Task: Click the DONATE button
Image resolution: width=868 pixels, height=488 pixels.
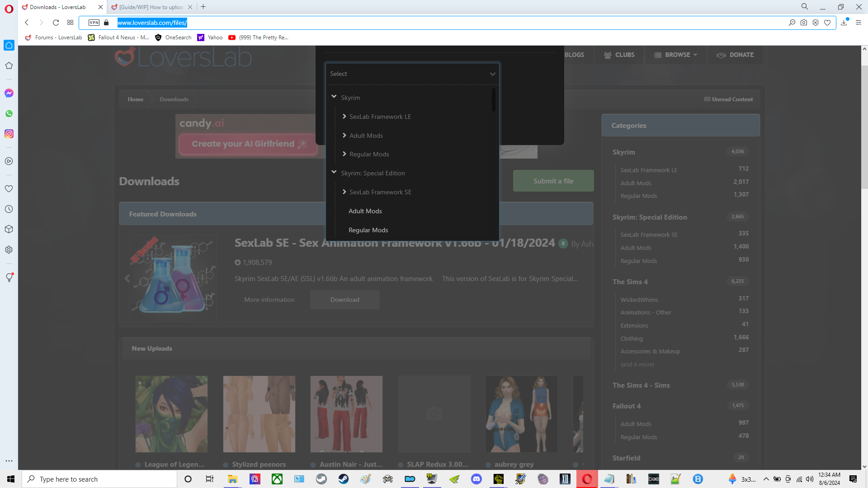Action: tap(736, 55)
